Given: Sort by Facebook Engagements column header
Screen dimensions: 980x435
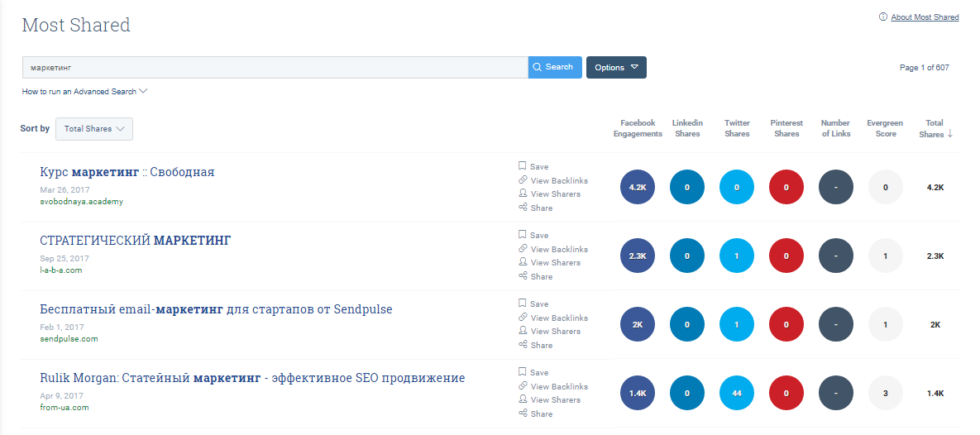Looking at the screenshot, I should (x=638, y=128).
